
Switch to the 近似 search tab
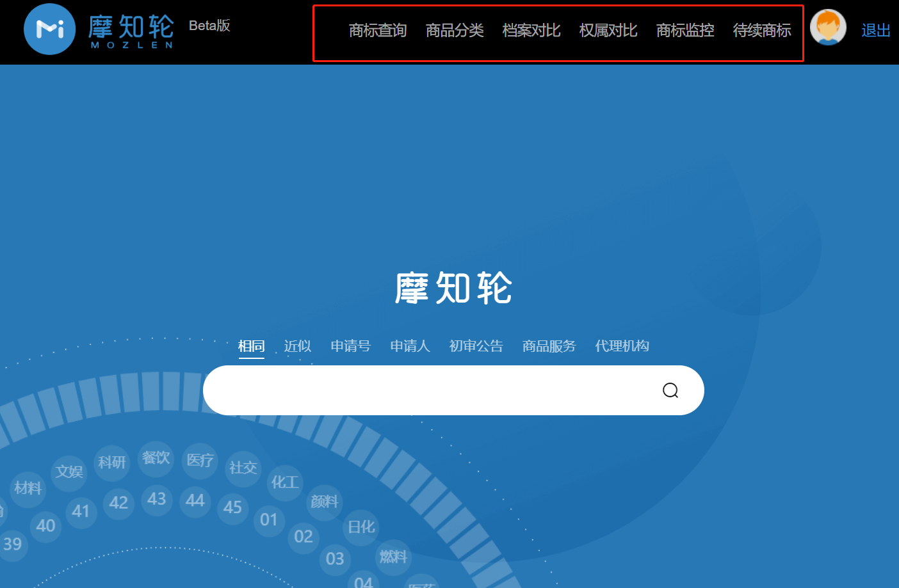pos(298,346)
